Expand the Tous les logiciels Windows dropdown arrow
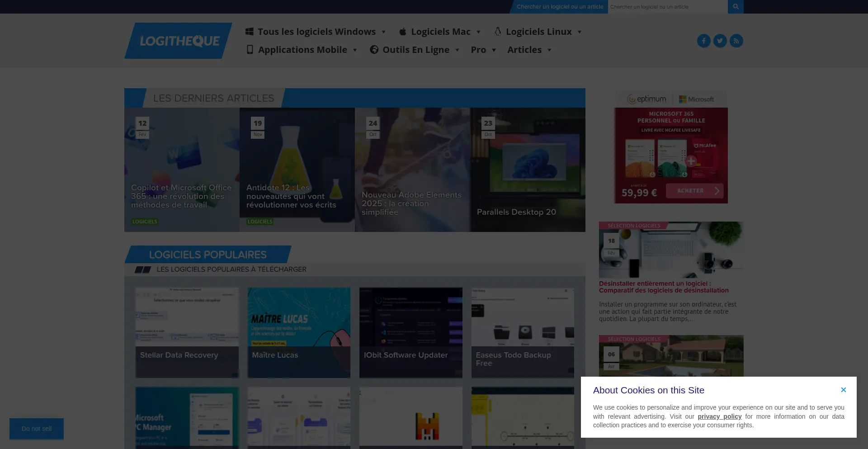The image size is (868, 449). click(383, 32)
